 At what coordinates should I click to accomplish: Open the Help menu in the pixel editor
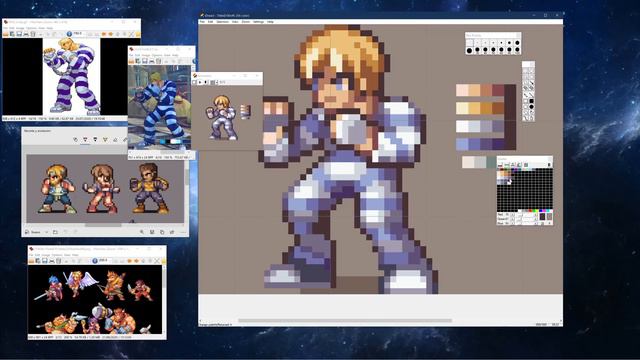(270, 22)
